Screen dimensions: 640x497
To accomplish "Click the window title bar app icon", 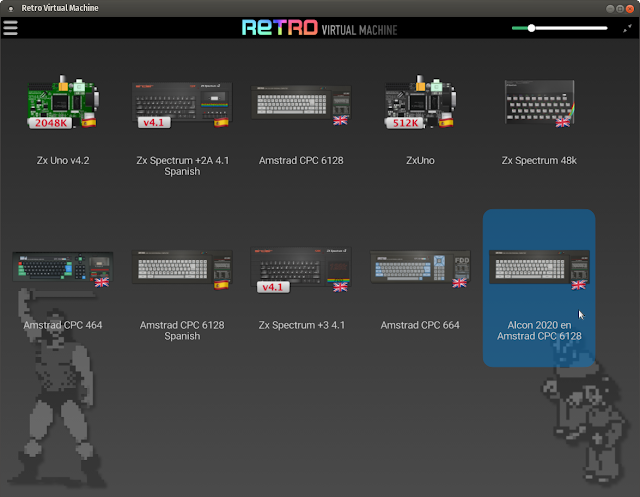I will 11,8.
